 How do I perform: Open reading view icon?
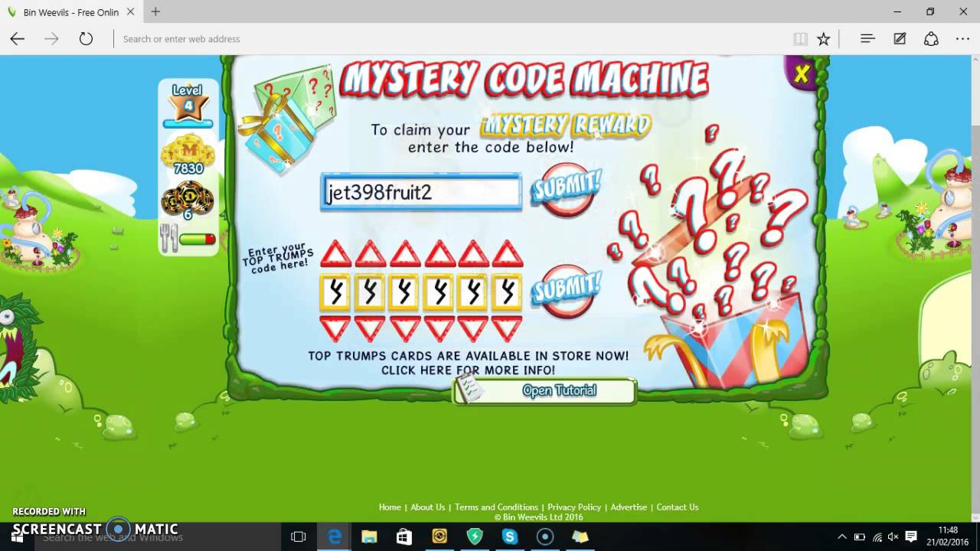coord(800,39)
